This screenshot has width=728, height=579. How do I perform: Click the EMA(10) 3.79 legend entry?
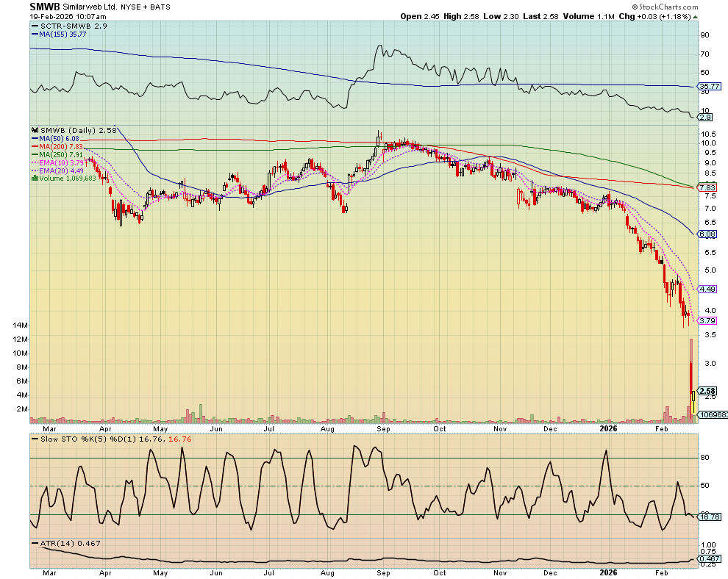tap(57, 163)
